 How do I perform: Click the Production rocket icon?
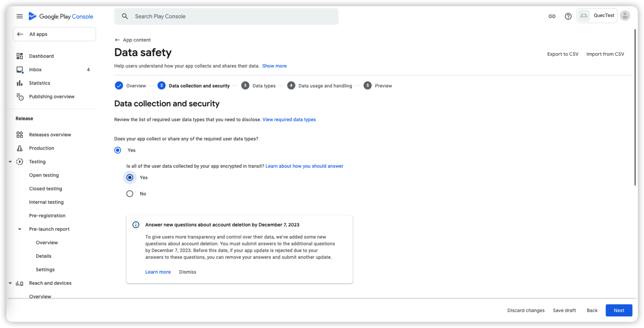click(x=20, y=148)
